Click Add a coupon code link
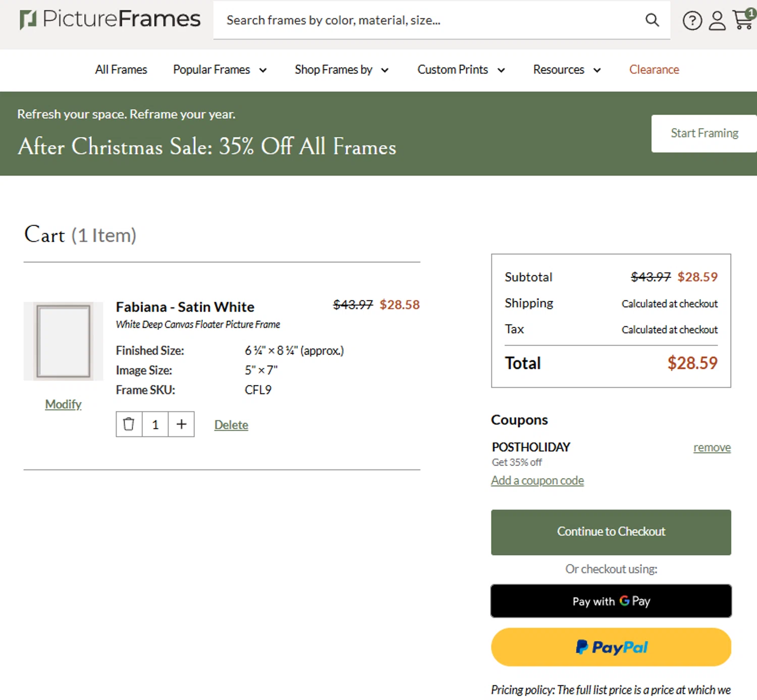757x700 pixels. [x=537, y=481]
